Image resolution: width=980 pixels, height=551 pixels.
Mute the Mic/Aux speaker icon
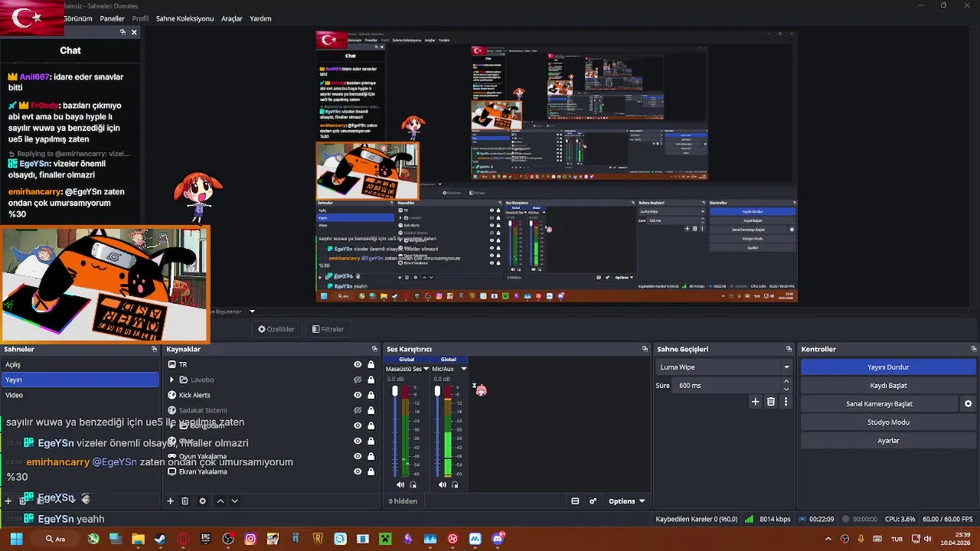pyautogui.click(x=443, y=484)
